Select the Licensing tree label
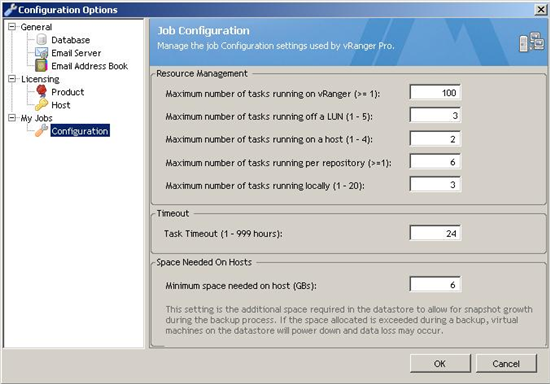 40,79
